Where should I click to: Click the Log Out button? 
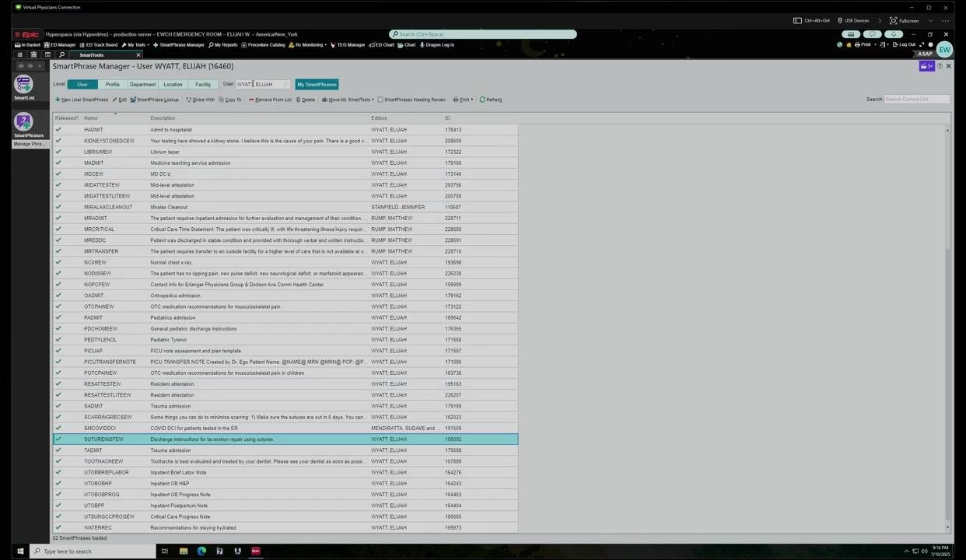904,45
